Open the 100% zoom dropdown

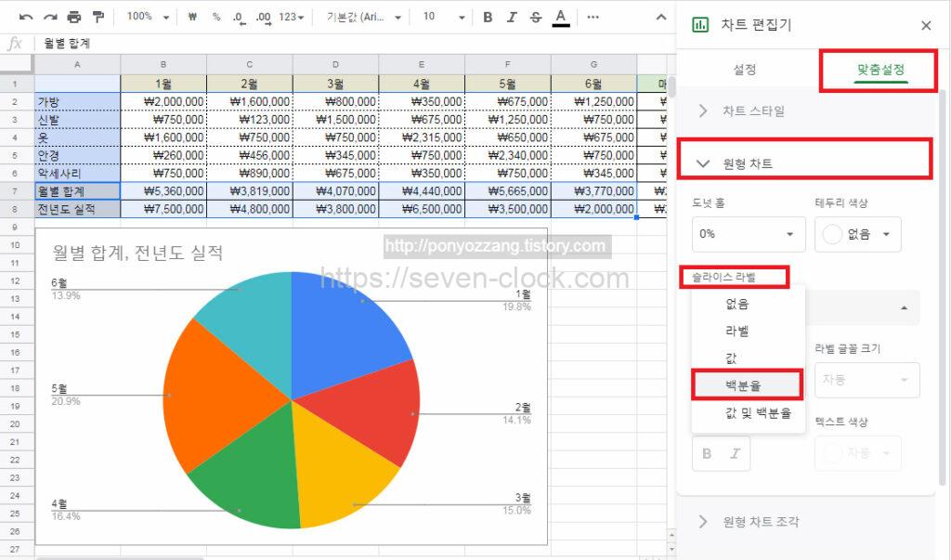pos(149,17)
